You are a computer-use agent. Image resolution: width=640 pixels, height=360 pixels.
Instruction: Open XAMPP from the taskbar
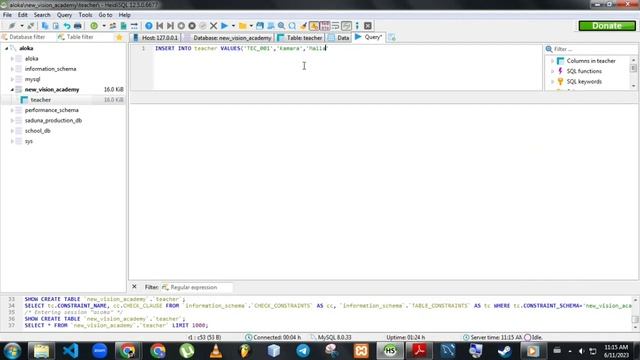tap(361, 351)
